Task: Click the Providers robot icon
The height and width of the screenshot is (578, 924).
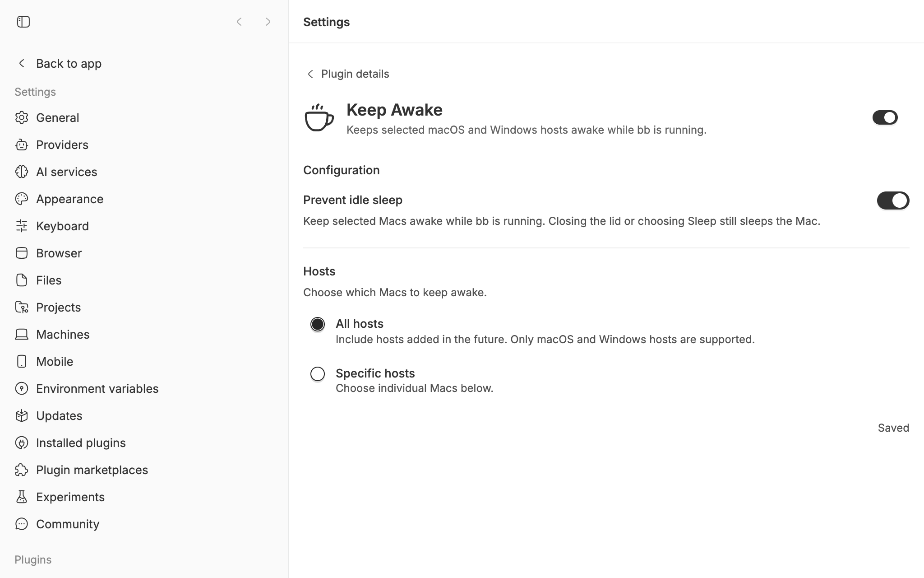Action: pos(22,144)
